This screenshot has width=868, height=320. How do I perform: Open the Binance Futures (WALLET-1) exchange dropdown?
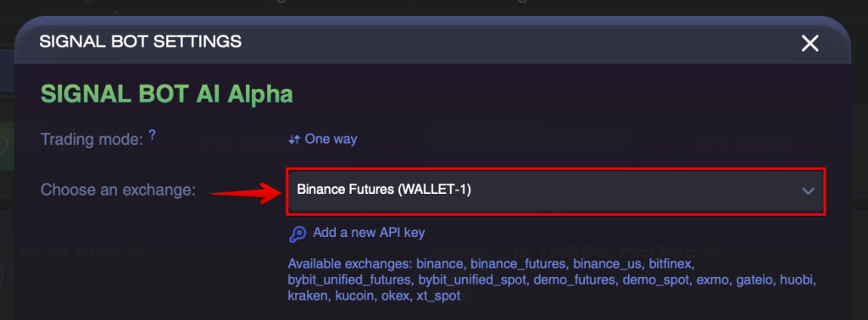[556, 190]
